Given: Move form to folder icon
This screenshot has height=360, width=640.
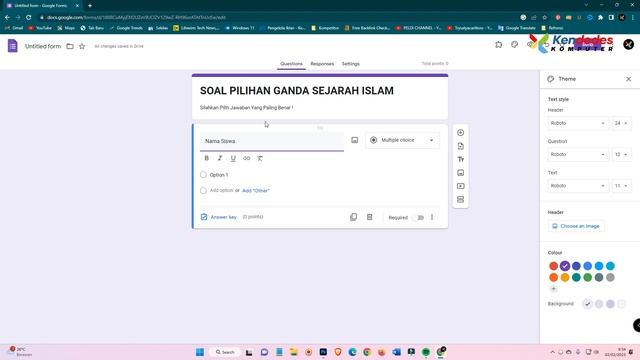Looking at the screenshot, I should click(x=70, y=46).
